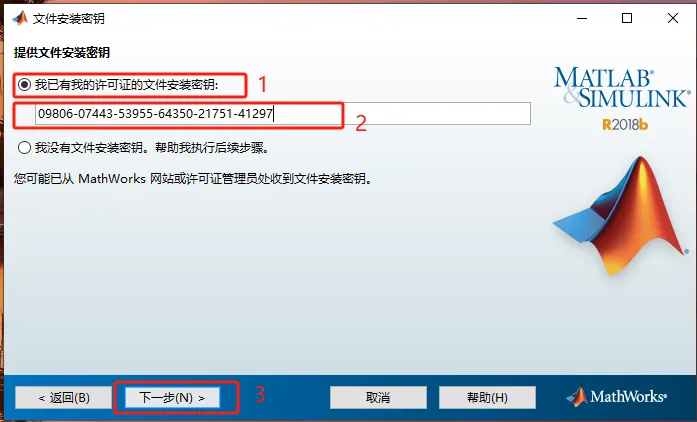Click the R2018b version label

tap(625, 125)
